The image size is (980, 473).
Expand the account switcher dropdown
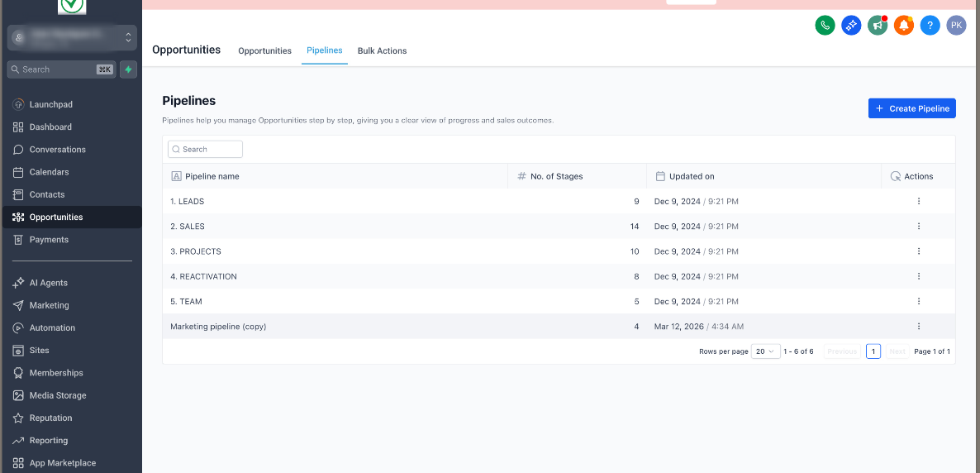click(x=72, y=37)
